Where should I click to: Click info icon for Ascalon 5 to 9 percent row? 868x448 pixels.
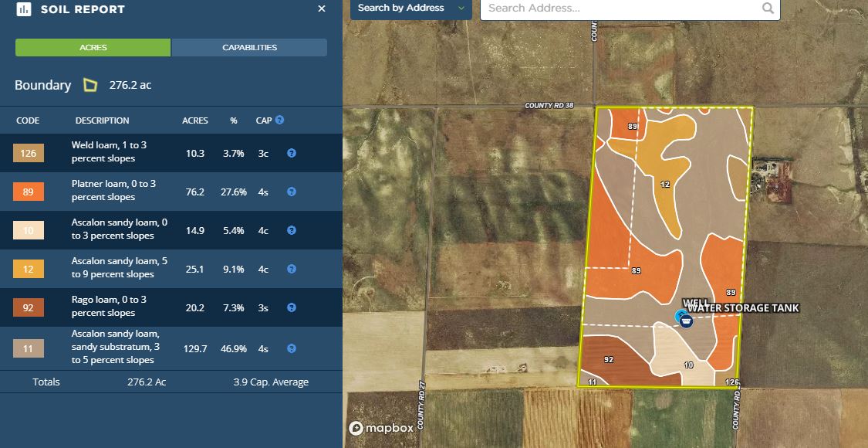[292, 269]
